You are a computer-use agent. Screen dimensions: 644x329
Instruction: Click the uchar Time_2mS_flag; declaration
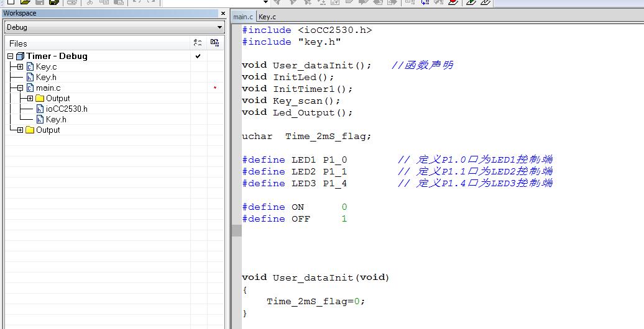306,136
